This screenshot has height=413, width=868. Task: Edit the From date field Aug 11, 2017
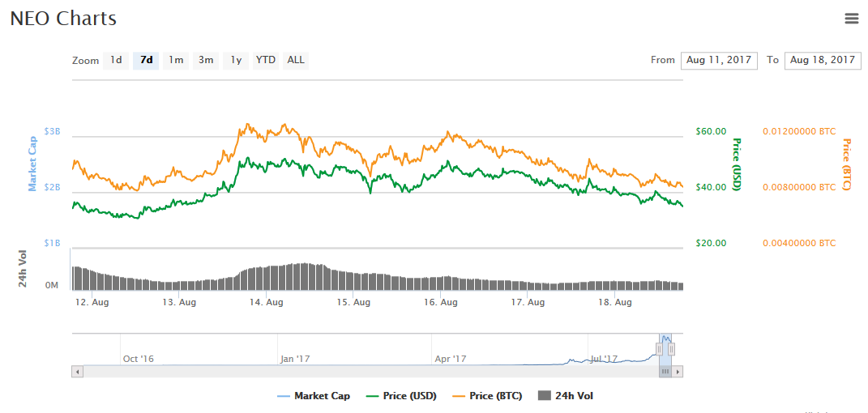pyautogui.click(x=719, y=60)
